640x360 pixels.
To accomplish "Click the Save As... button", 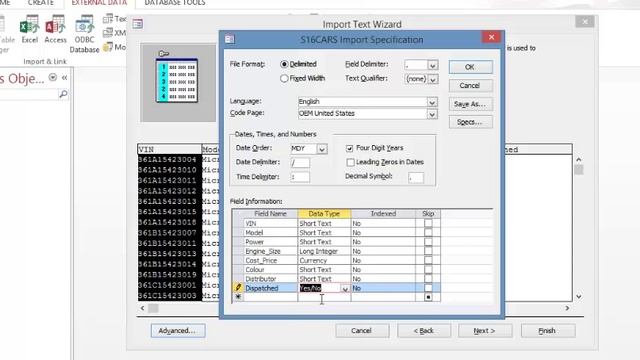I will tap(470, 104).
